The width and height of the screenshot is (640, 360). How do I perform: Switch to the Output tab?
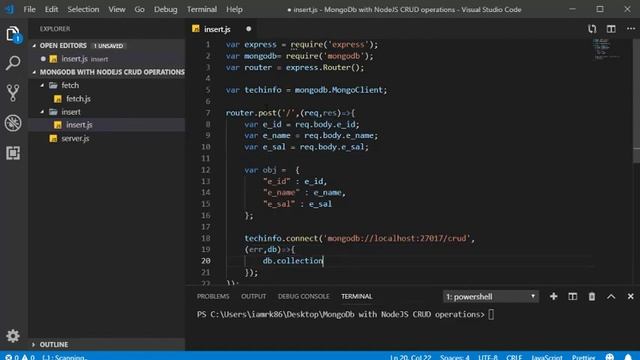coord(253,296)
